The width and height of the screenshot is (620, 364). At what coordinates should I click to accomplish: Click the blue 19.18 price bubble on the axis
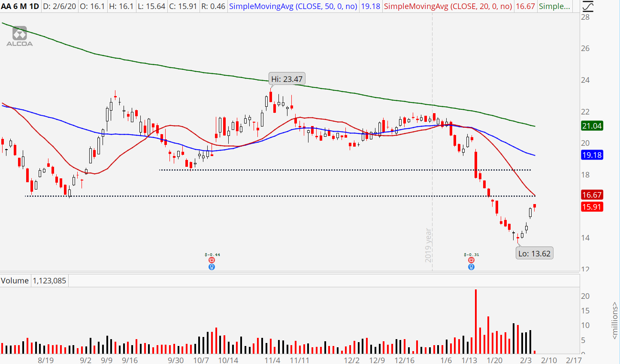(x=592, y=155)
